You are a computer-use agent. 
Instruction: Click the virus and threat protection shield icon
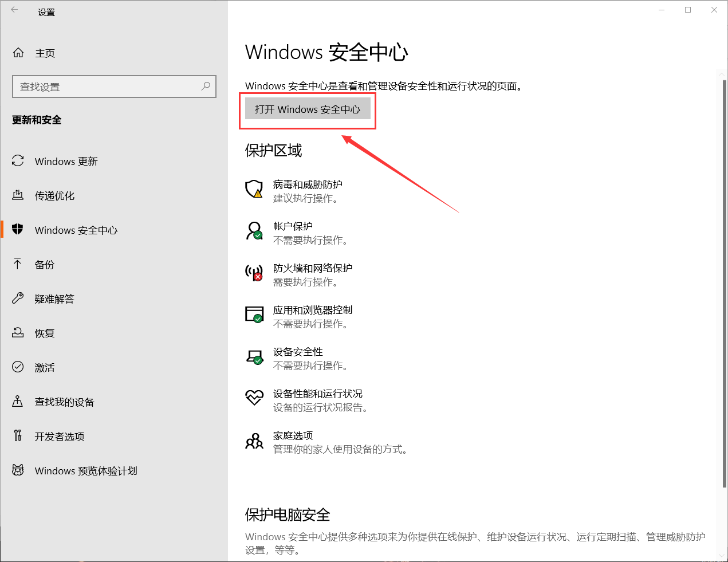coord(254,188)
